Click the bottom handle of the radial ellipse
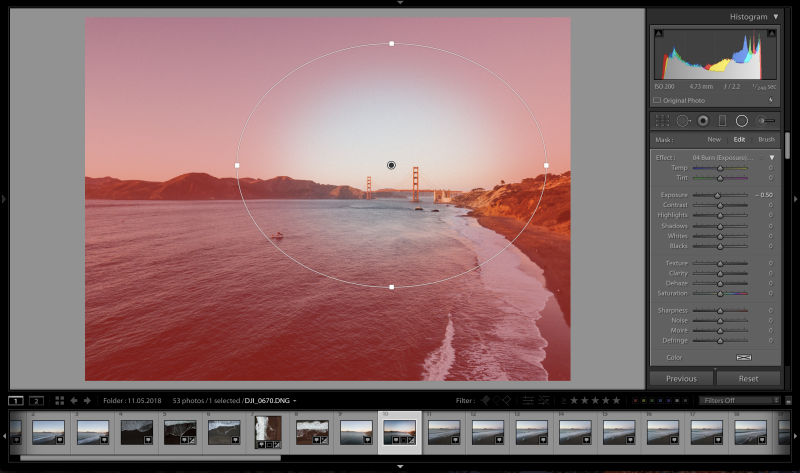 click(392, 287)
